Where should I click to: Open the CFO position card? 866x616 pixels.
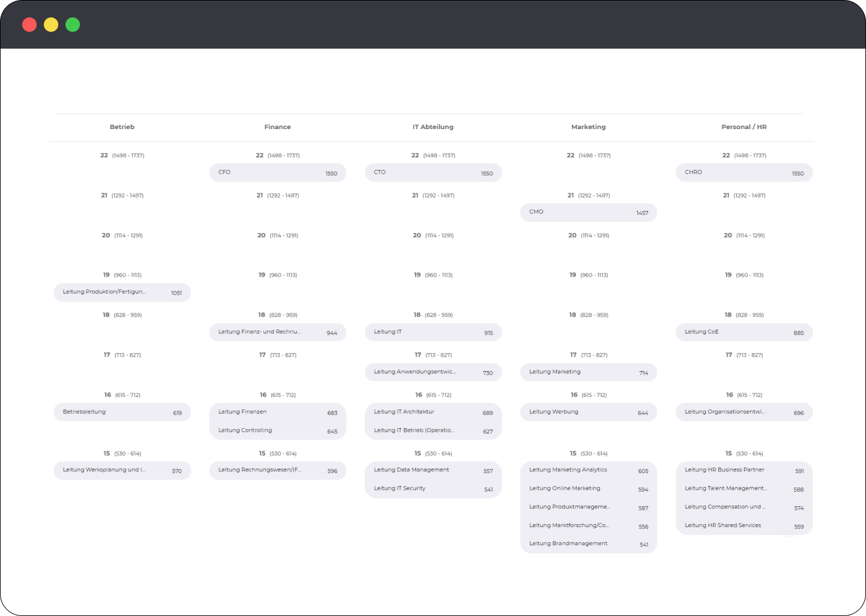(x=277, y=172)
